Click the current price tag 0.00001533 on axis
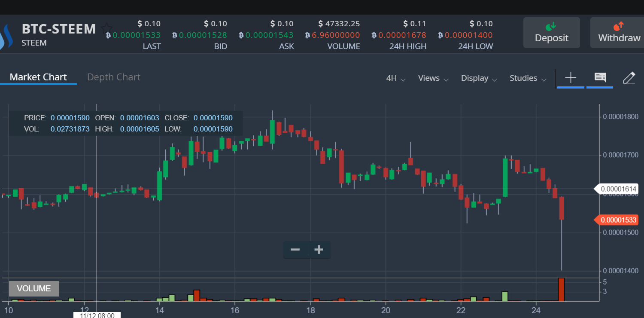This screenshot has width=644, height=318. pos(617,220)
